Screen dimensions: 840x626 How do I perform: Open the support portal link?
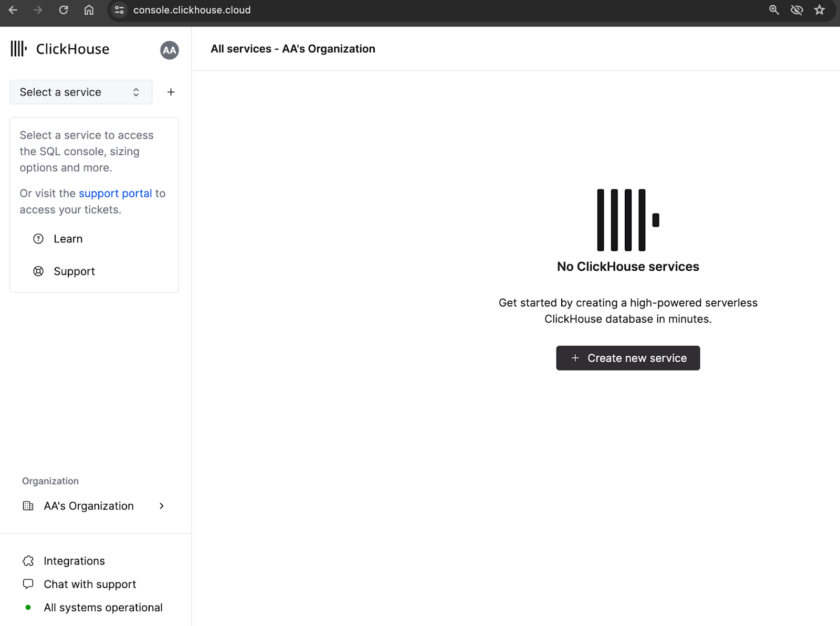[115, 193]
